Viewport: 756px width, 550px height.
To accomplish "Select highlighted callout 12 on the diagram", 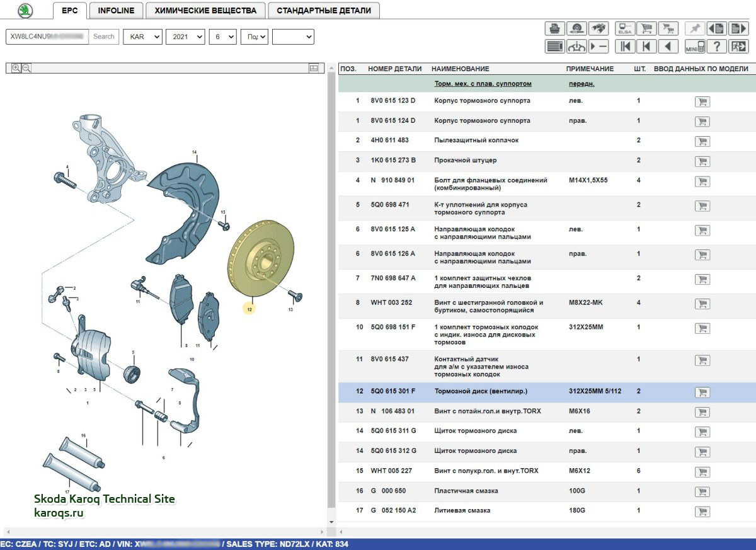I will point(249,309).
